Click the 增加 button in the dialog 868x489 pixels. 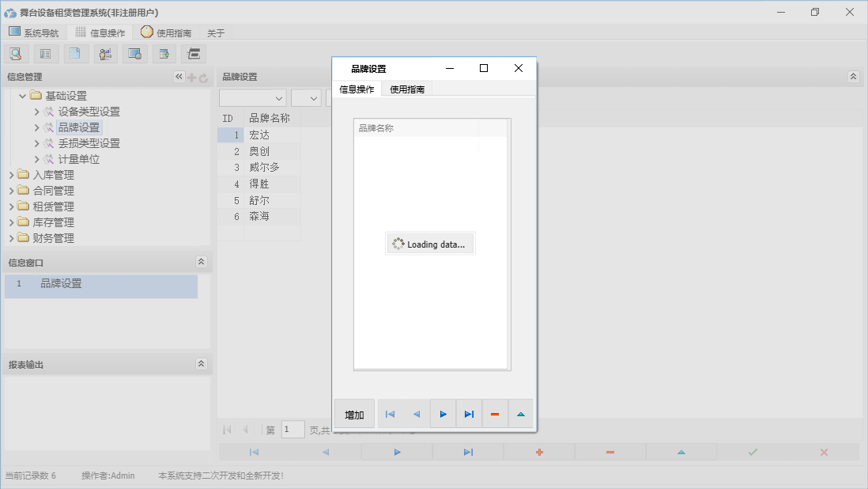(353, 413)
